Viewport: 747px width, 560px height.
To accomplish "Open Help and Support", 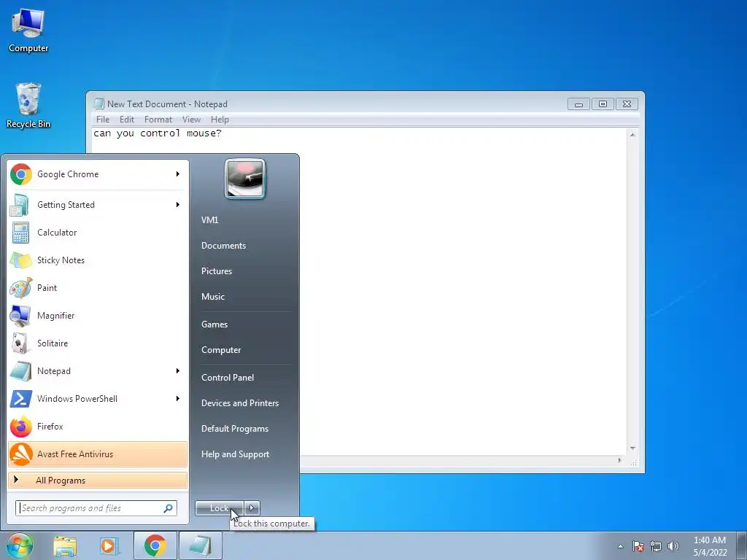I will [235, 454].
